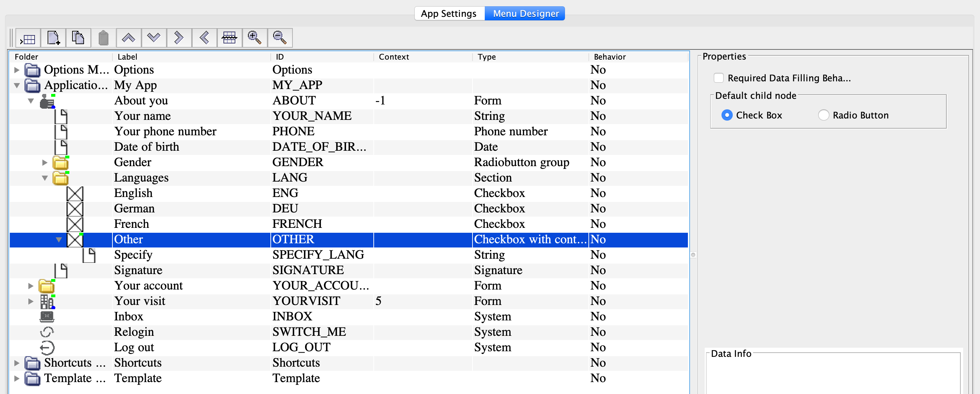Click the copy documents toolbar icon
The height and width of the screenshot is (394, 980).
coord(78,38)
